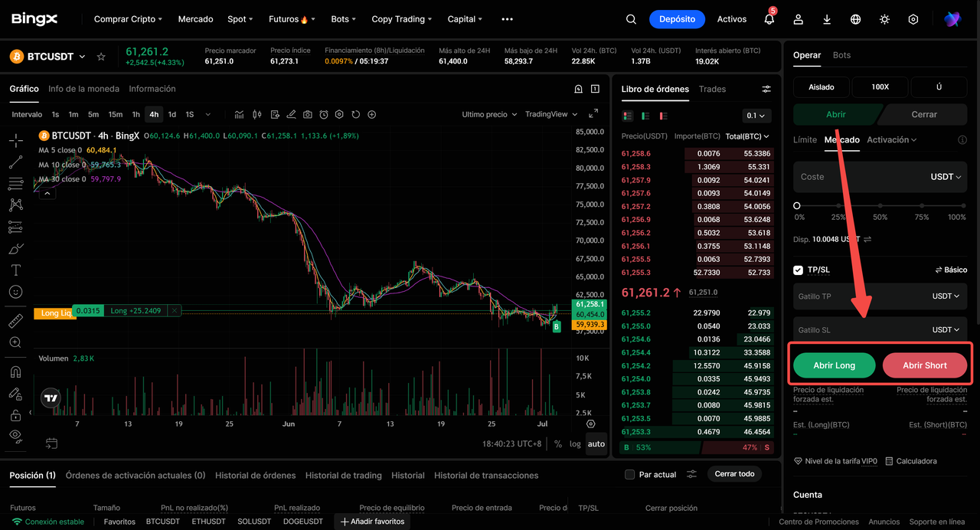Open order book settings icon
This screenshot has height=530, width=980.
click(766, 89)
